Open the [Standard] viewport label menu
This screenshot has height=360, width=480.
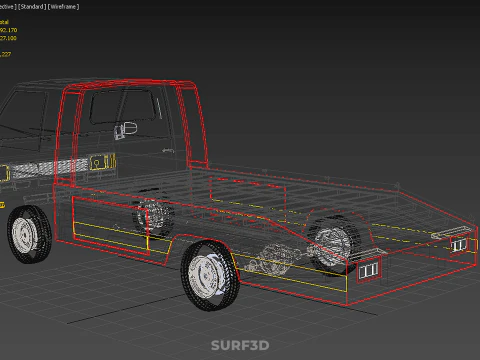click(32, 7)
